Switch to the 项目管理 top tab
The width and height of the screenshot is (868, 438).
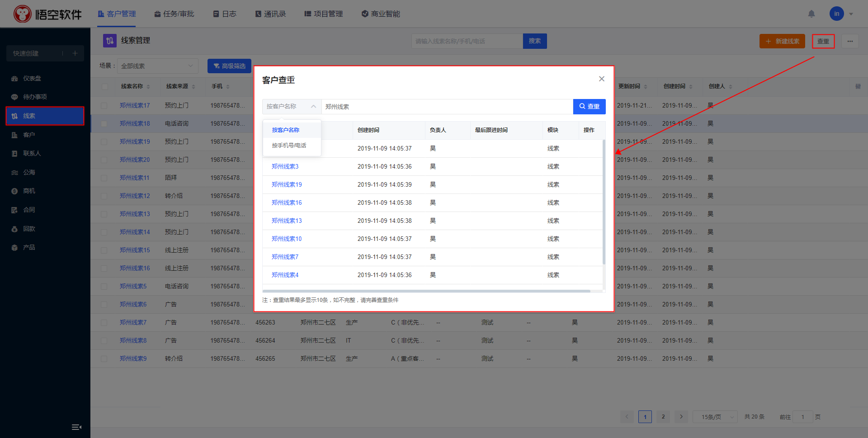pos(324,14)
